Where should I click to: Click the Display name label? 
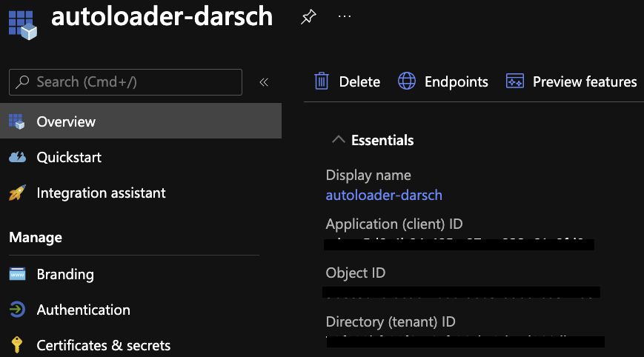click(368, 176)
